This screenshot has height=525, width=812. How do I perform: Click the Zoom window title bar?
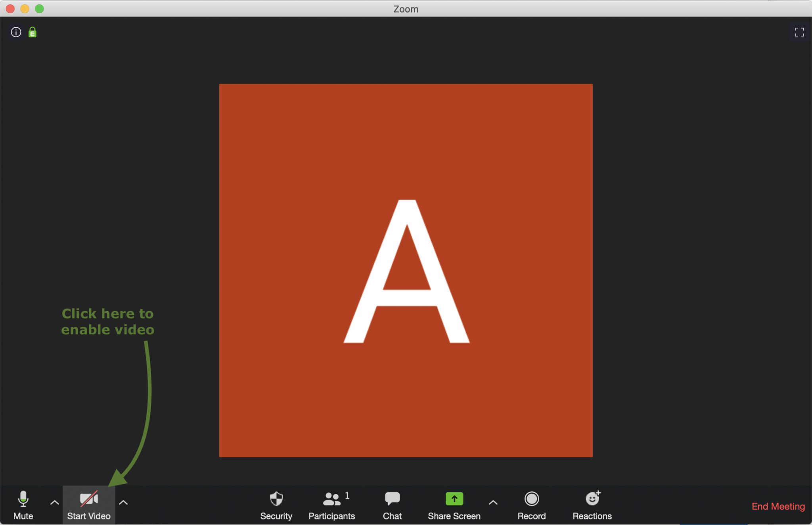(x=406, y=9)
